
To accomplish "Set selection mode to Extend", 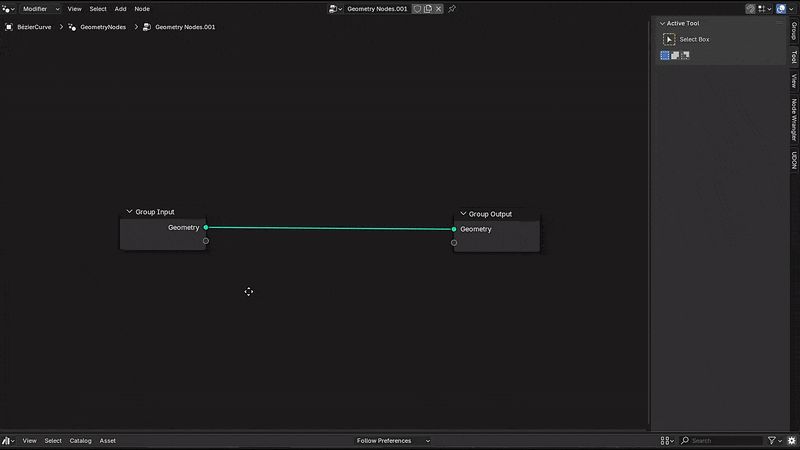I will point(675,55).
